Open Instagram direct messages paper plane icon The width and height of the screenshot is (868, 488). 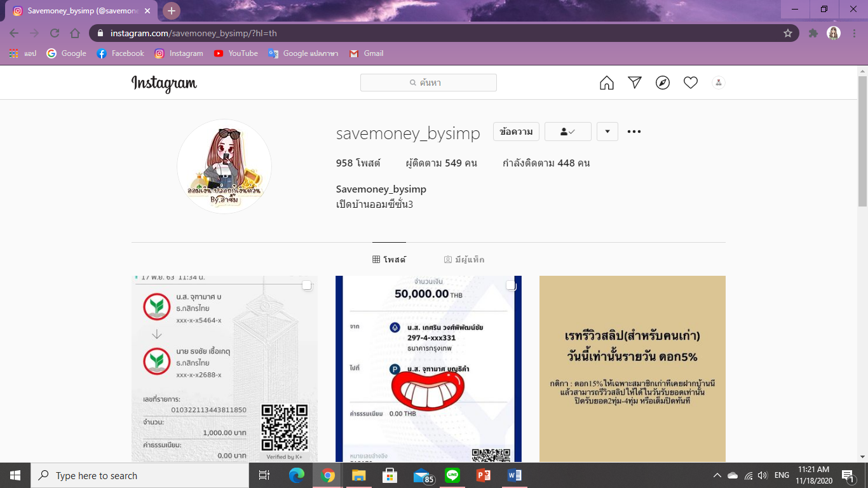[635, 83]
